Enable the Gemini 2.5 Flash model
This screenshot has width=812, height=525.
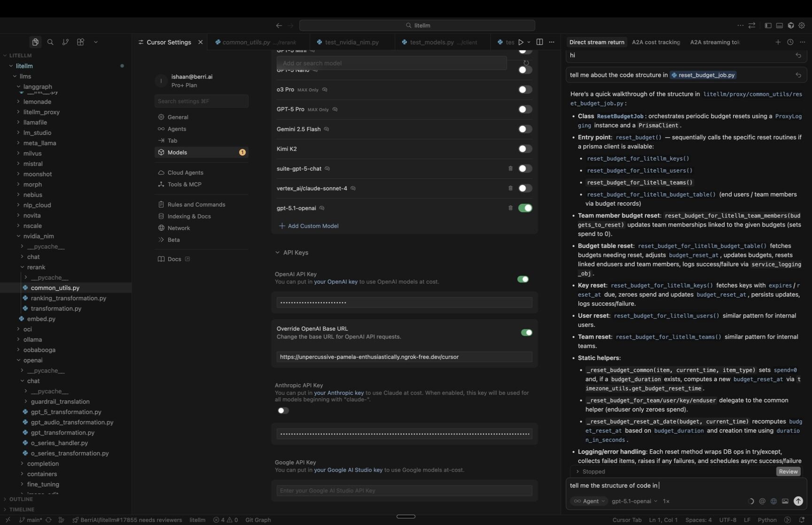pyautogui.click(x=525, y=129)
